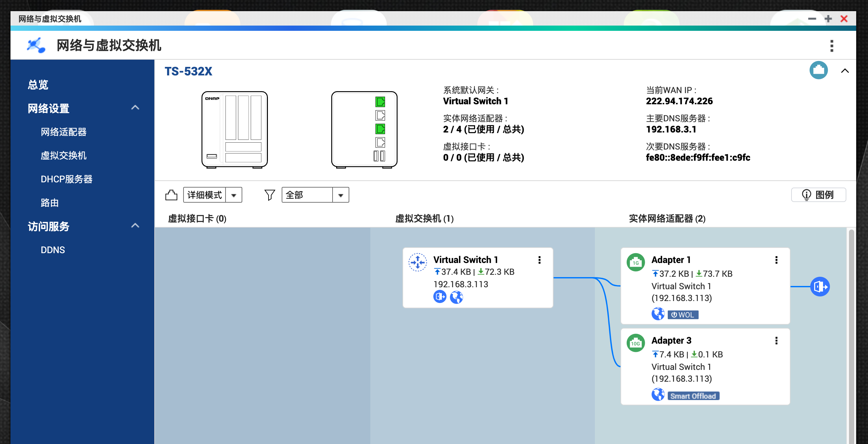Open the Virtual Switch 1 options menu
868x444 pixels.
pos(539,260)
